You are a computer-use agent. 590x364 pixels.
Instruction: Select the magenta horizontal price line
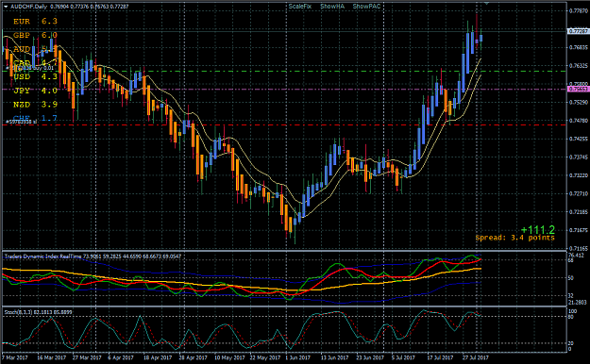284,90
